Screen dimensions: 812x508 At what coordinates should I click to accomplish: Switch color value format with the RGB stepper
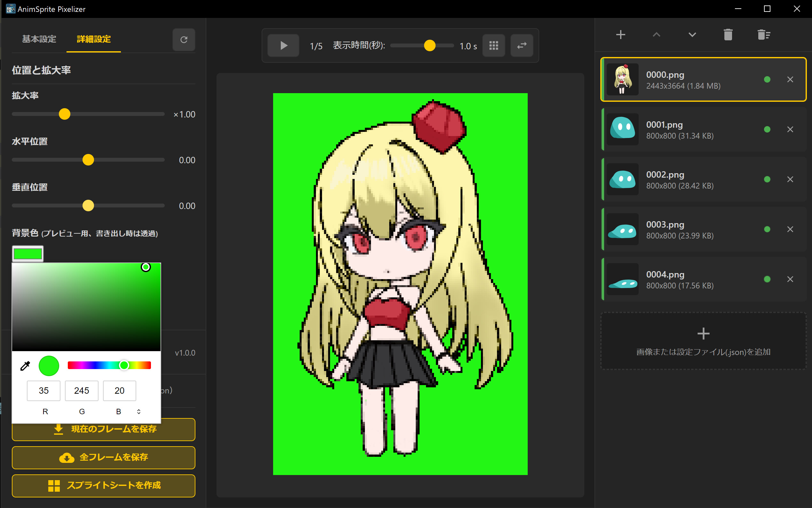pos(138,411)
